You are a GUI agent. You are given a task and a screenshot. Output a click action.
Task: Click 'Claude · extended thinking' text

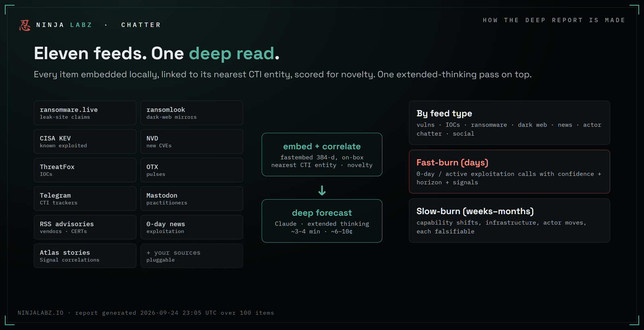coord(322,224)
